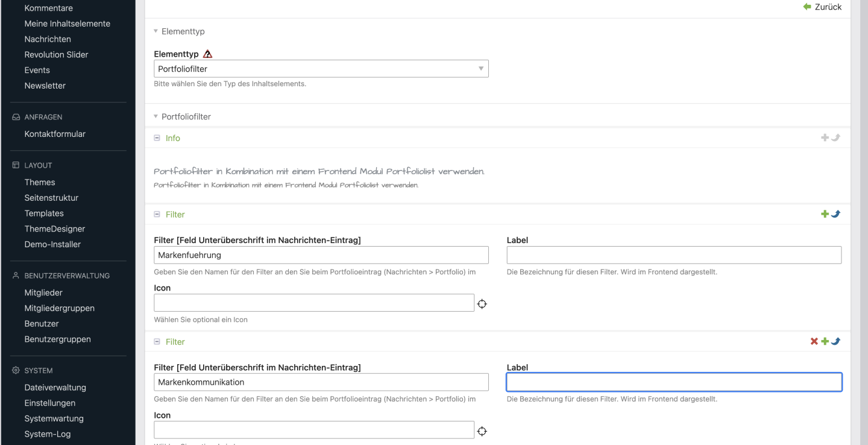Add a new block via green plus in Markenfuehrung filter

[825, 214]
